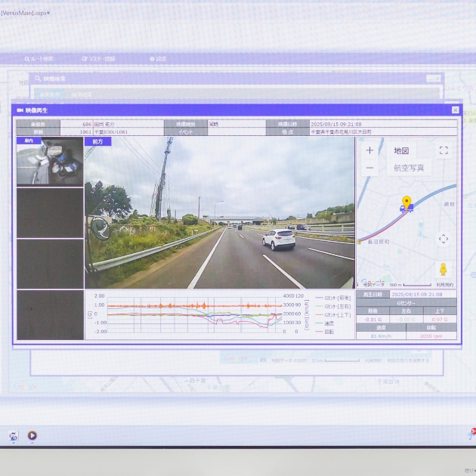Zoom in on the map

tap(369, 150)
